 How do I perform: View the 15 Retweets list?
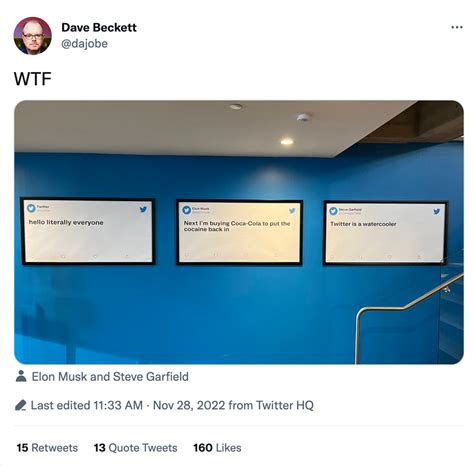tap(47, 448)
